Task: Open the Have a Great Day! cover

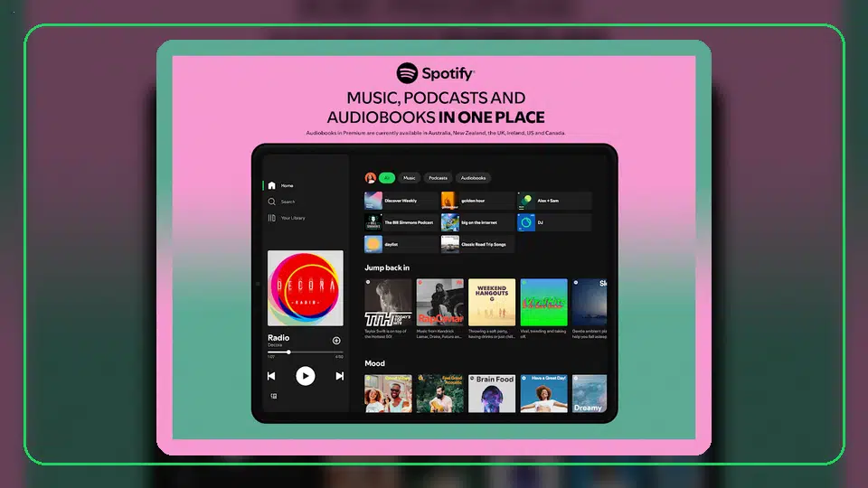Action: click(543, 393)
